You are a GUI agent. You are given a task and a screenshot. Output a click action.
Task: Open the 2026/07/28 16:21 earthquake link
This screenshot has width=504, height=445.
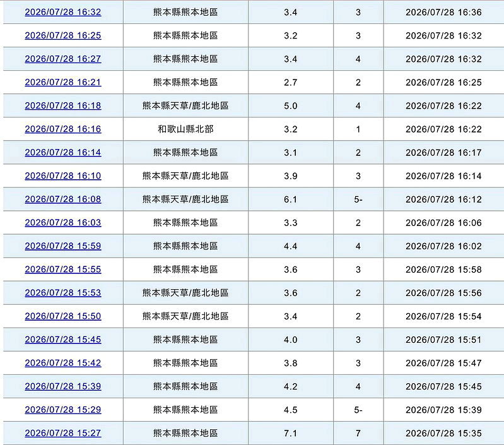click(63, 82)
